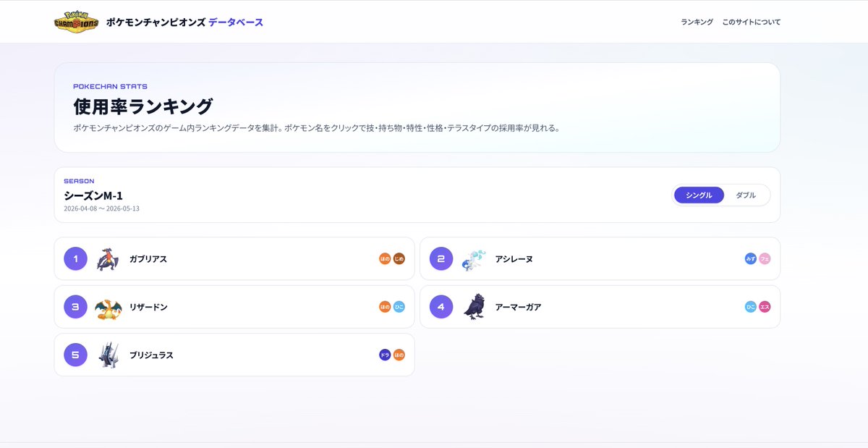
Task: Click the アシレーヌ sprite image
Action: (x=474, y=258)
